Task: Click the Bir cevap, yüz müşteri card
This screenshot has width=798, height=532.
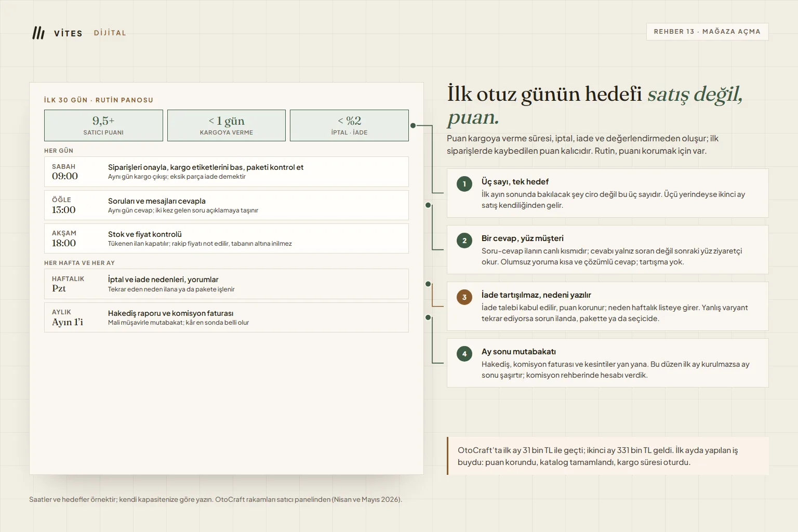Action: [607, 250]
